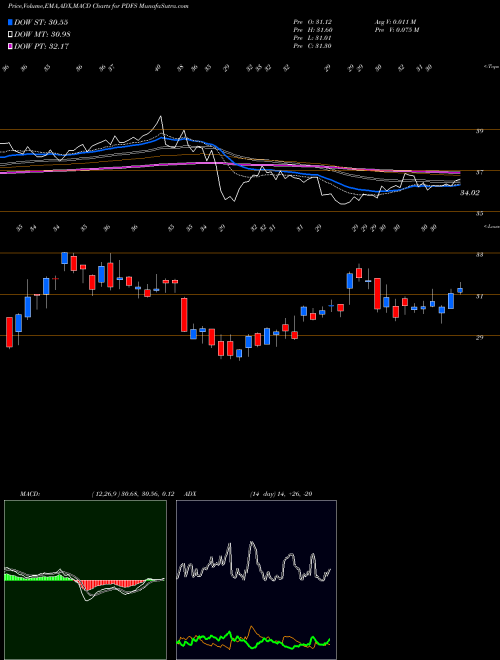Click the 34.02 price label on EMA chart
This screenshot has height=660, width=500.
tap(470, 193)
